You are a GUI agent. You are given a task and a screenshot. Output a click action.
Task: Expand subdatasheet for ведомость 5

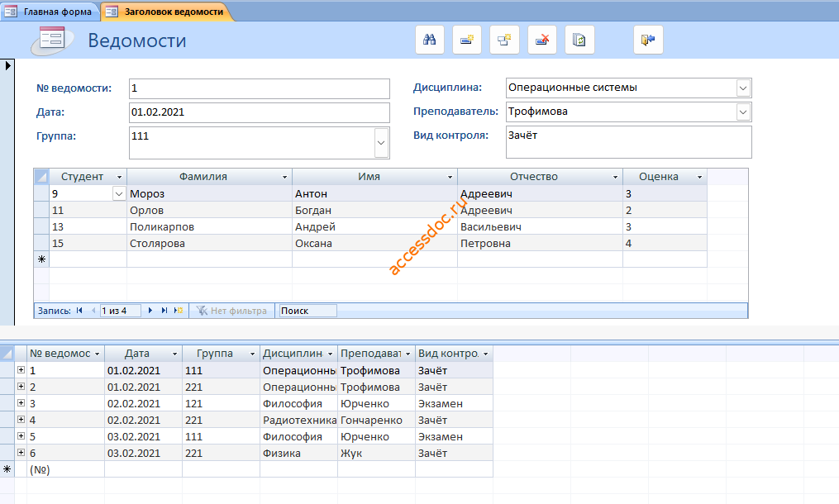(x=21, y=436)
